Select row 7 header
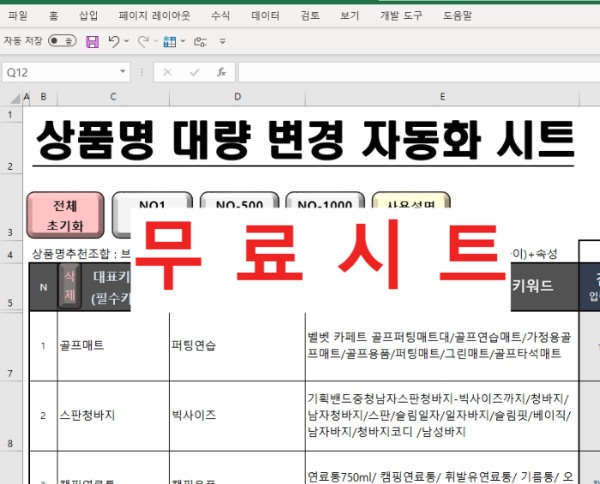This screenshot has height=484, width=600. click(x=11, y=346)
